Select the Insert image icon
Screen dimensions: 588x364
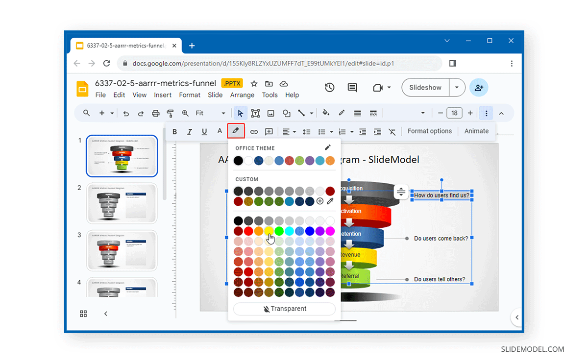click(x=270, y=113)
